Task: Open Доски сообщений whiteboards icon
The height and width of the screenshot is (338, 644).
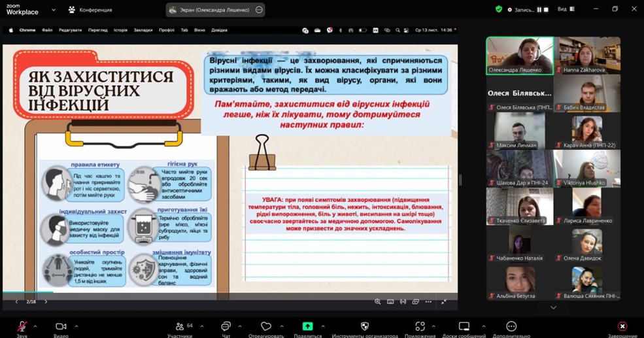Action: tap(464, 326)
